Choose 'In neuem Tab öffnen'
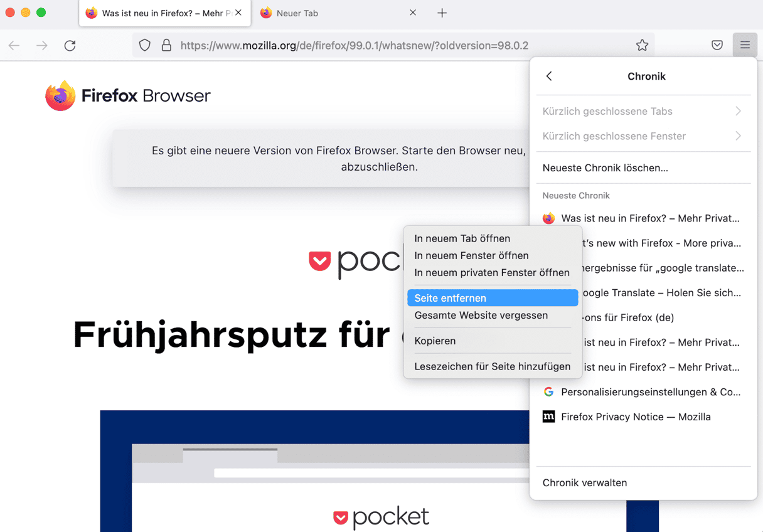 [x=493, y=238]
